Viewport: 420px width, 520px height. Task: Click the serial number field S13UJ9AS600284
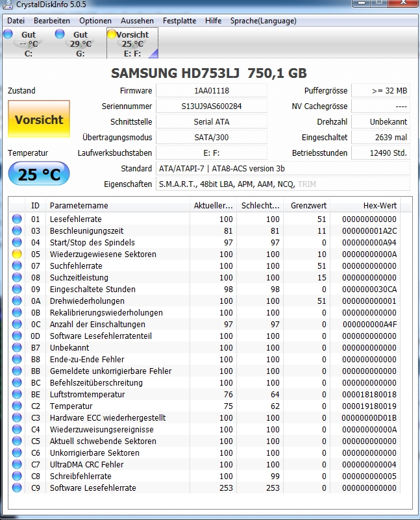point(212,106)
